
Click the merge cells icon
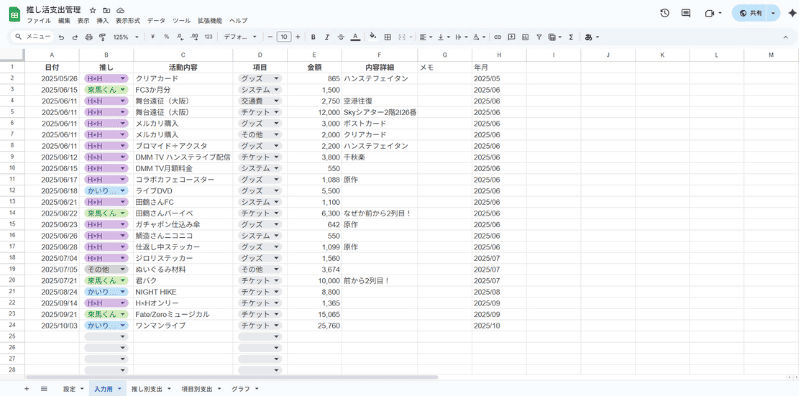[x=402, y=37]
